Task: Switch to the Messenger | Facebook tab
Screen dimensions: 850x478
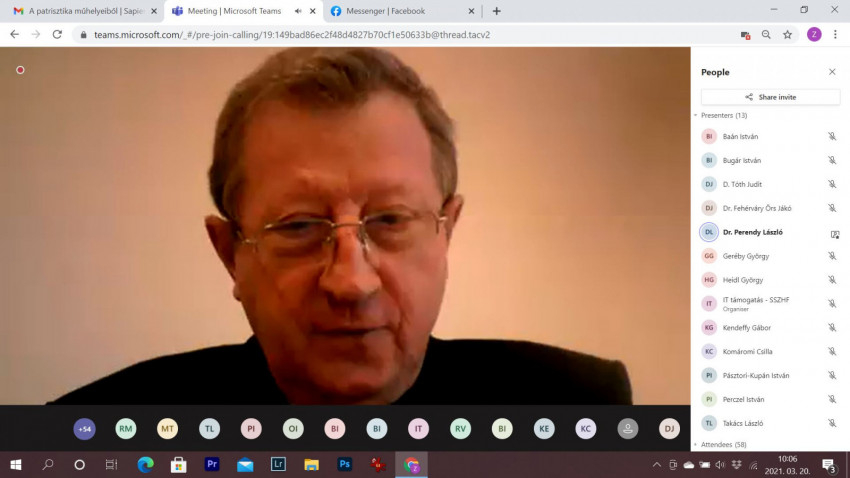Action: click(x=393, y=11)
